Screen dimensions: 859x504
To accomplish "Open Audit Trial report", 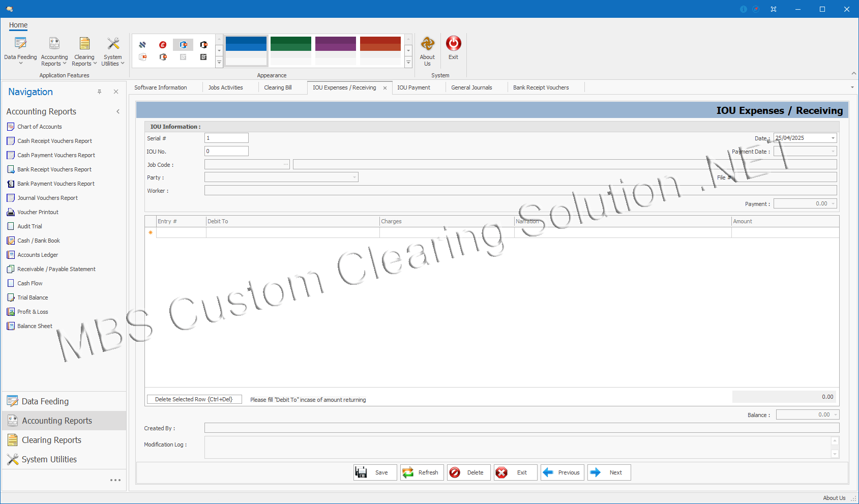I will pyautogui.click(x=24, y=226).
